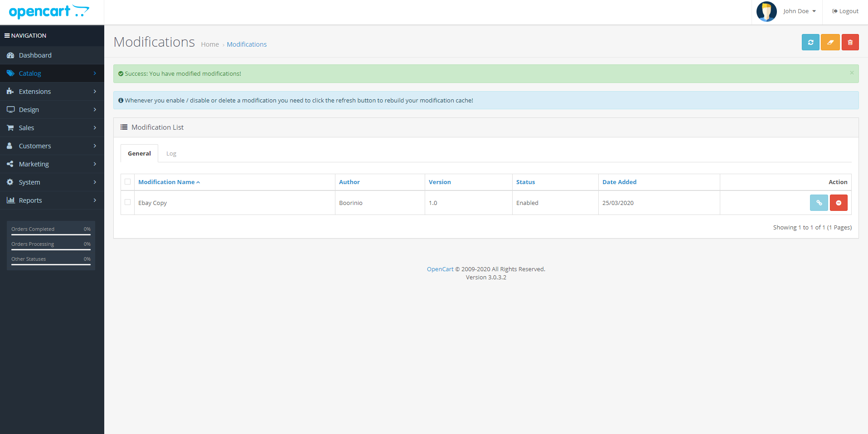
Task: Dismiss the success alert message
Action: click(851, 73)
